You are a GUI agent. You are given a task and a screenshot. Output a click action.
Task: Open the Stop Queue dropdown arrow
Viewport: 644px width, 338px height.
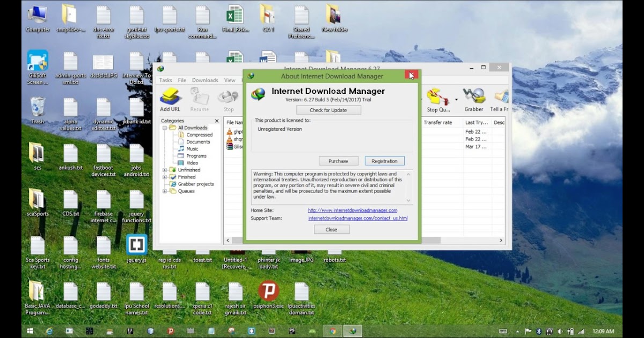[x=456, y=99]
